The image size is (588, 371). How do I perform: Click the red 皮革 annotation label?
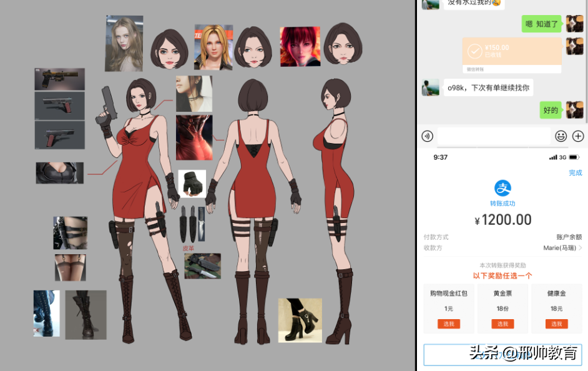pyautogui.click(x=189, y=248)
